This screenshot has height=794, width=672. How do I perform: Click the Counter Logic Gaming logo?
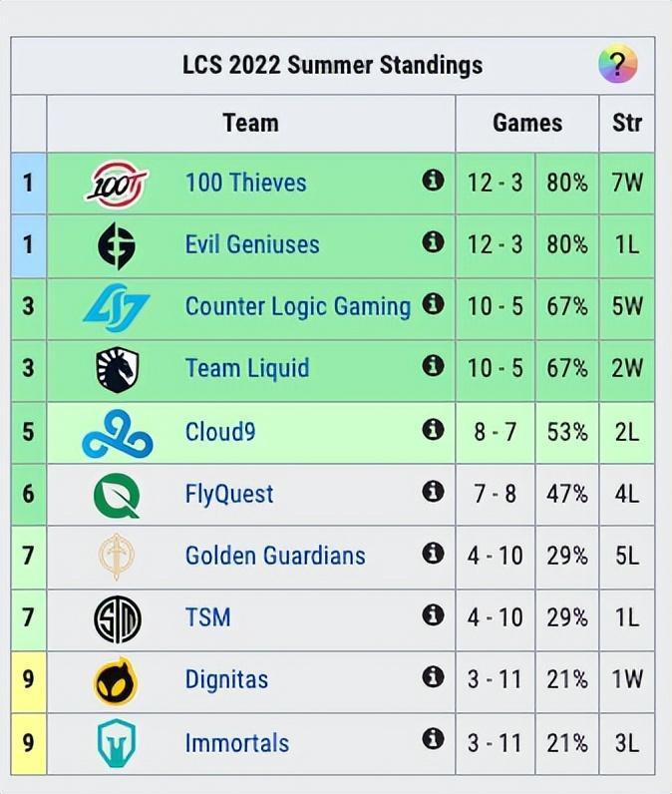point(117,307)
